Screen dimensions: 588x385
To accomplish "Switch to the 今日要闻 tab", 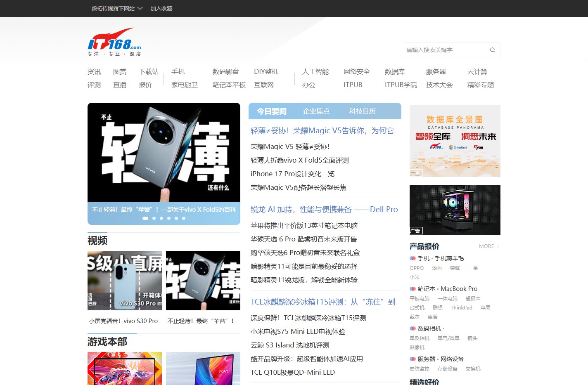I will (272, 111).
